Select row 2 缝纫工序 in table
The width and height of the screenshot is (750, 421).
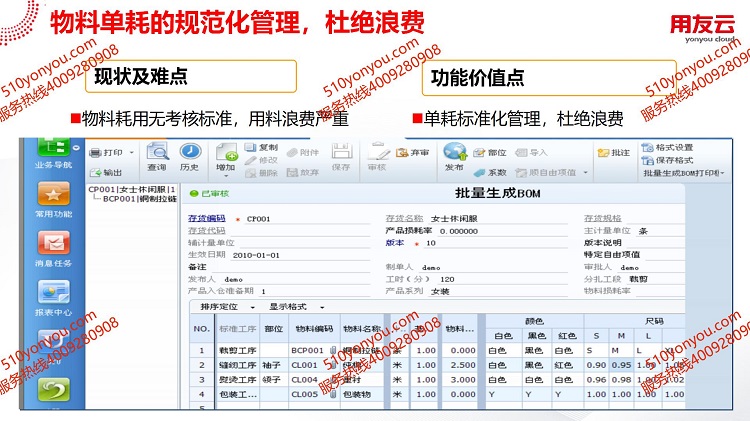pyautogui.click(x=242, y=366)
